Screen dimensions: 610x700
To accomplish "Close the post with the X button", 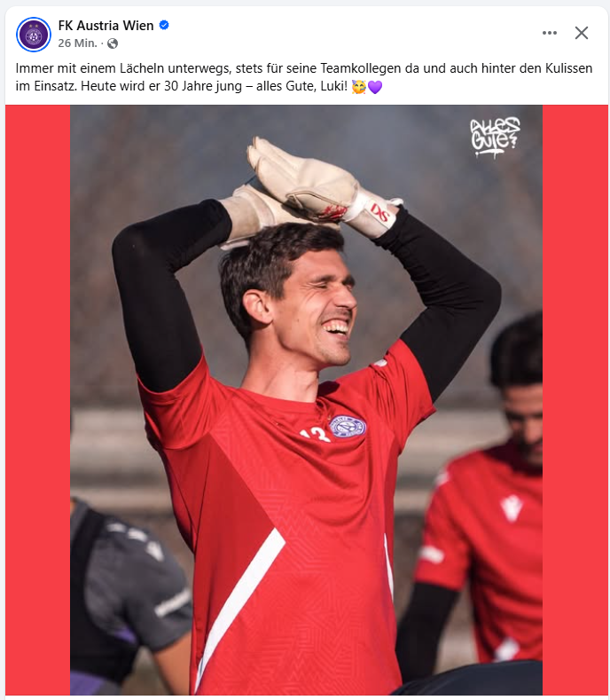I will click(x=581, y=33).
